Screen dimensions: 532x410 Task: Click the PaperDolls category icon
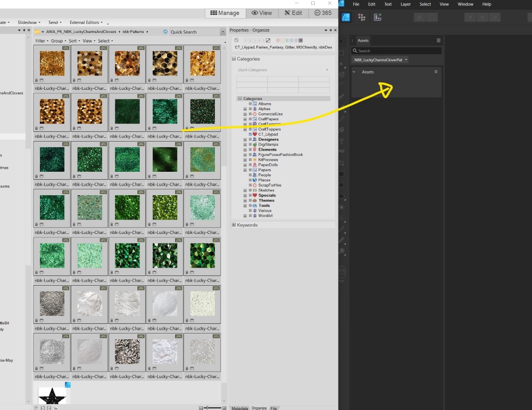tap(255, 165)
